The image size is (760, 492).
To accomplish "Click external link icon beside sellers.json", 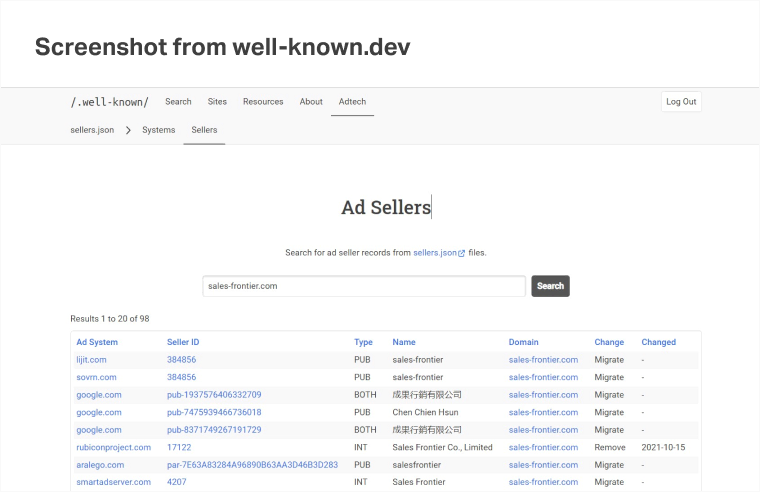I will (x=461, y=253).
